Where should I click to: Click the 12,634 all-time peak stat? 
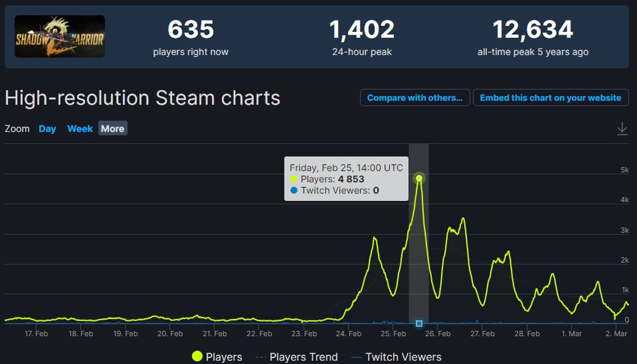coord(533,38)
